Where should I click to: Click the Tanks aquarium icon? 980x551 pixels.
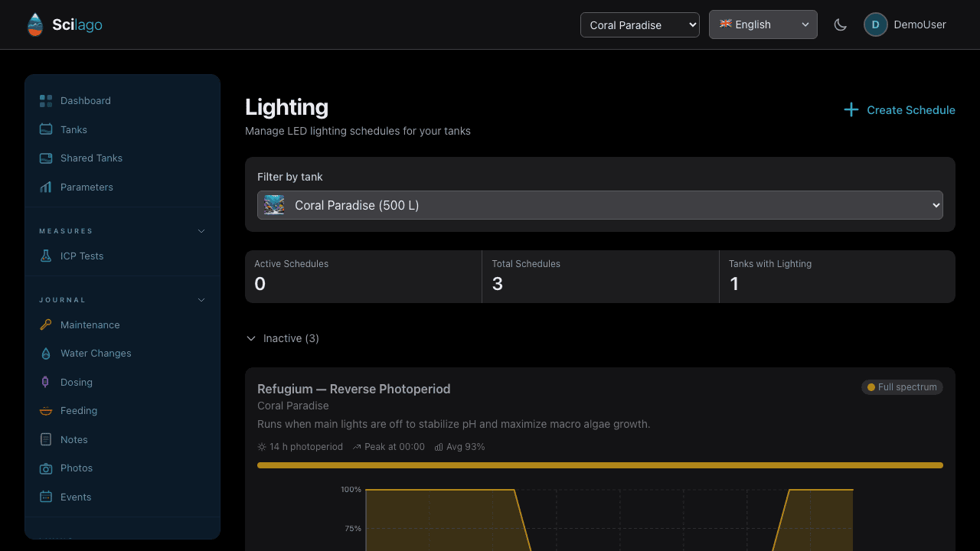pyautogui.click(x=46, y=129)
